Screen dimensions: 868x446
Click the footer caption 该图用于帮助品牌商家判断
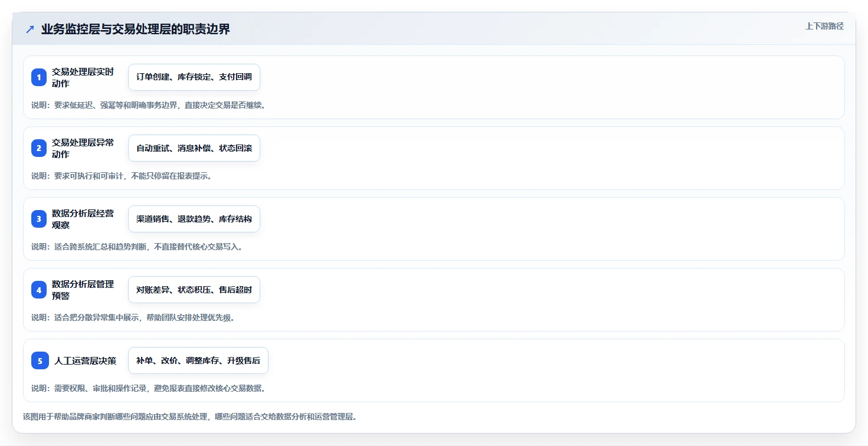tap(190, 417)
